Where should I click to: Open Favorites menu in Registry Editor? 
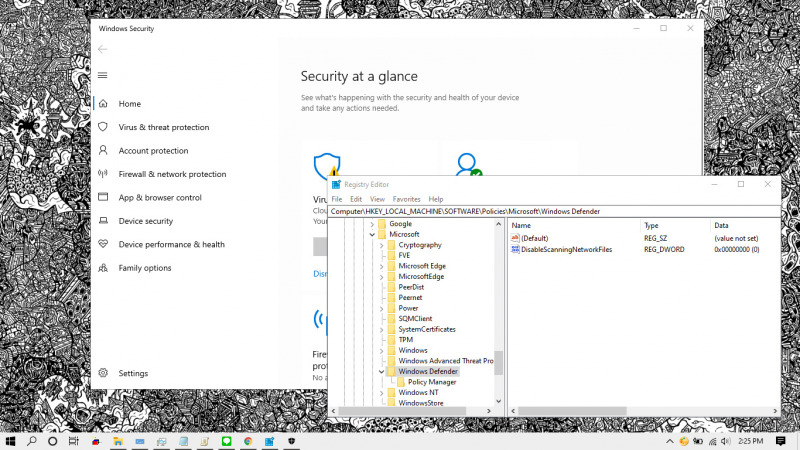click(x=407, y=199)
